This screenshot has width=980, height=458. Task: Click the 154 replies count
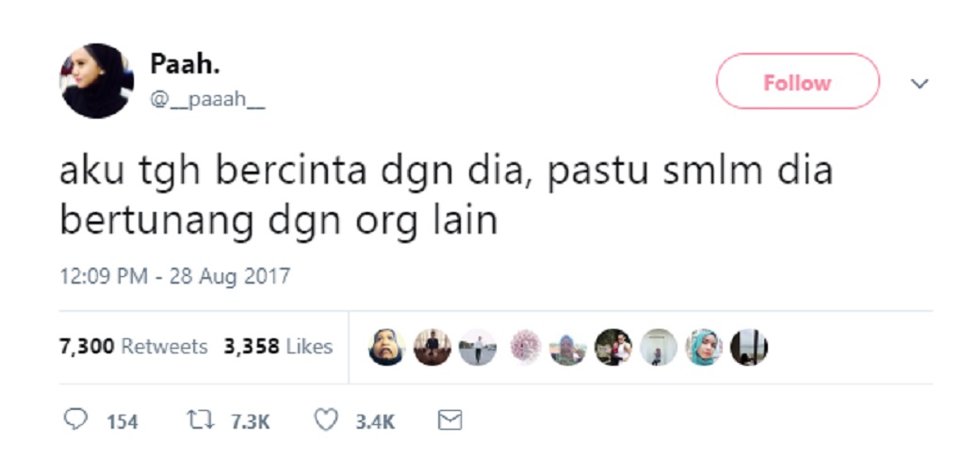[122, 422]
